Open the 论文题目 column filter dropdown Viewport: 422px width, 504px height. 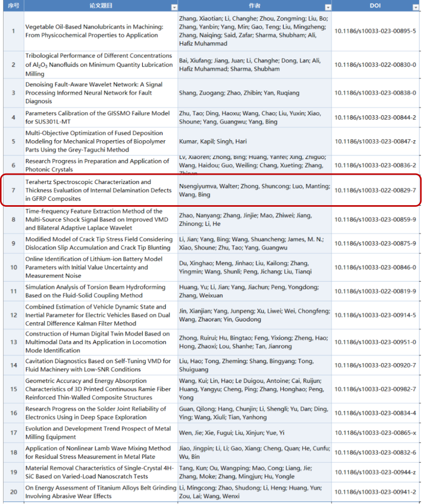(x=174, y=7)
